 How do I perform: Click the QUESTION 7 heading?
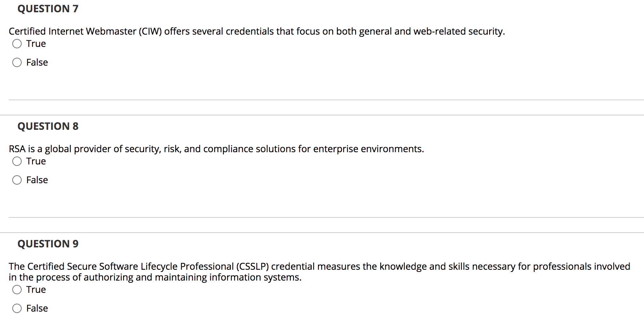coord(47,9)
